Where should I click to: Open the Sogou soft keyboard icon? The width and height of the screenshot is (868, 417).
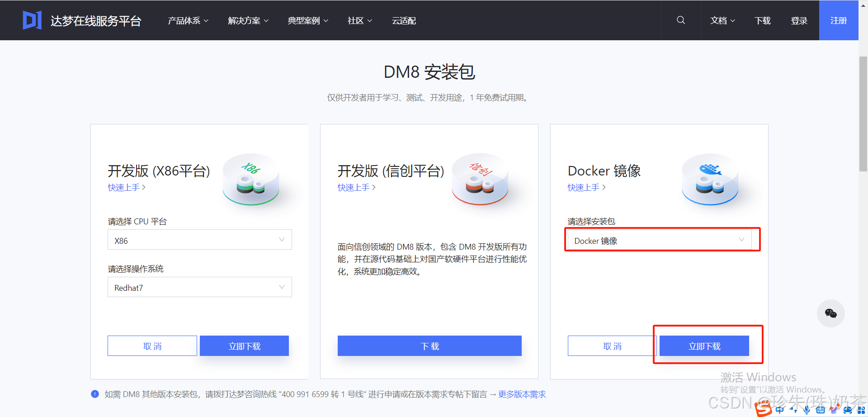tap(821, 410)
